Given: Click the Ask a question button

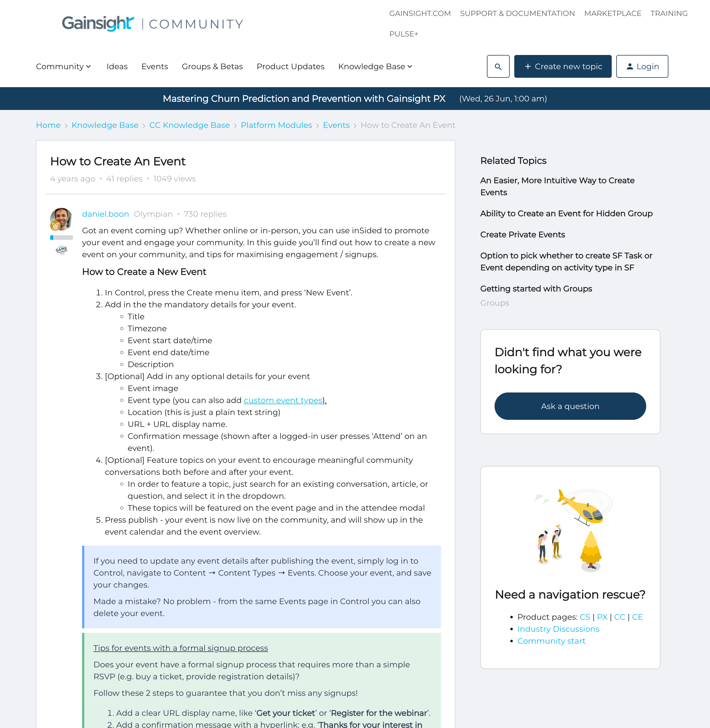Looking at the screenshot, I should pos(570,406).
